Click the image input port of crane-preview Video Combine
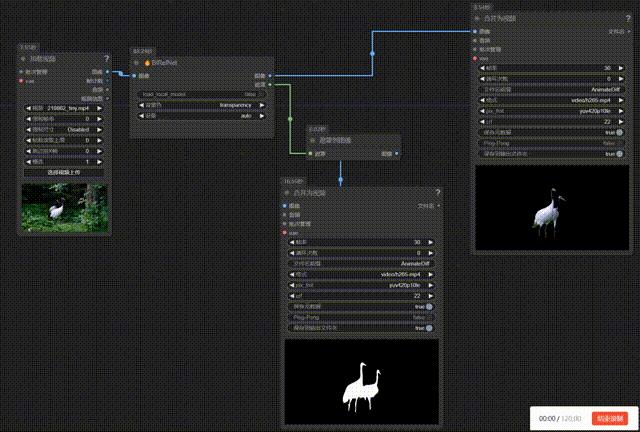This screenshot has width=640, height=432. tap(475, 31)
